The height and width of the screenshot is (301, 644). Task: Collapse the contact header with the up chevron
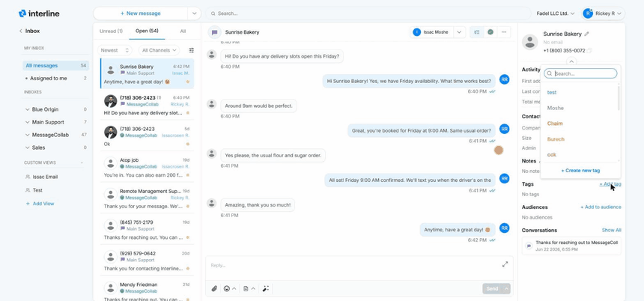click(571, 61)
